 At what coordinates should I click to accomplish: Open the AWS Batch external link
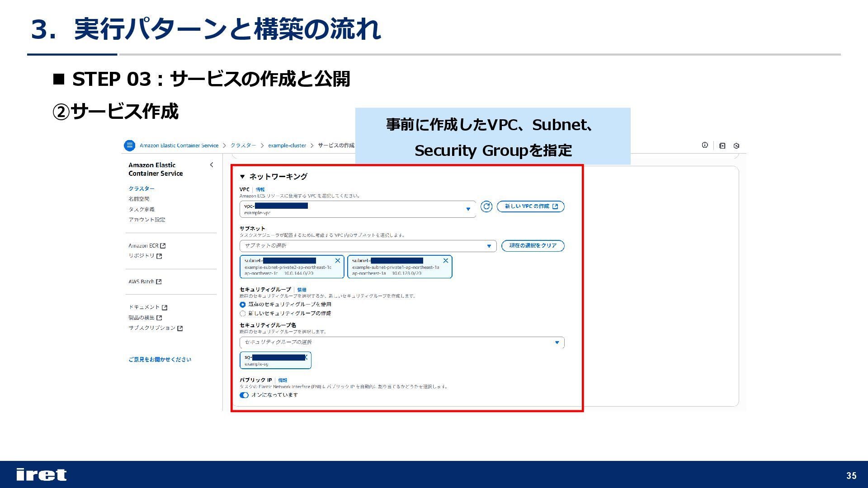pyautogui.click(x=145, y=282)
